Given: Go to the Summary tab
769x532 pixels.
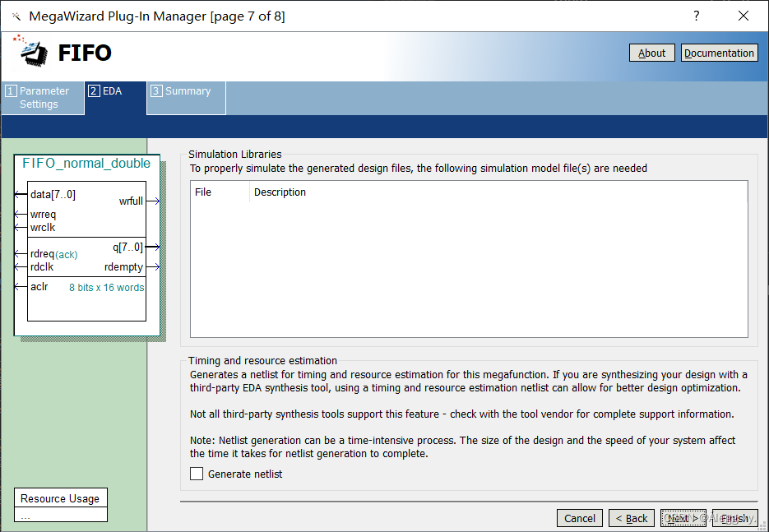Looking at the screenshot, I should tap(187, 98).
